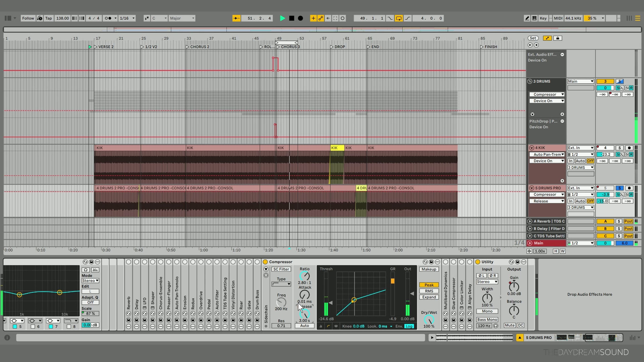644x362 pixels.
Task: Open the Compressor device dropdown on 3 DRUMS
Action: click(547, 94)
